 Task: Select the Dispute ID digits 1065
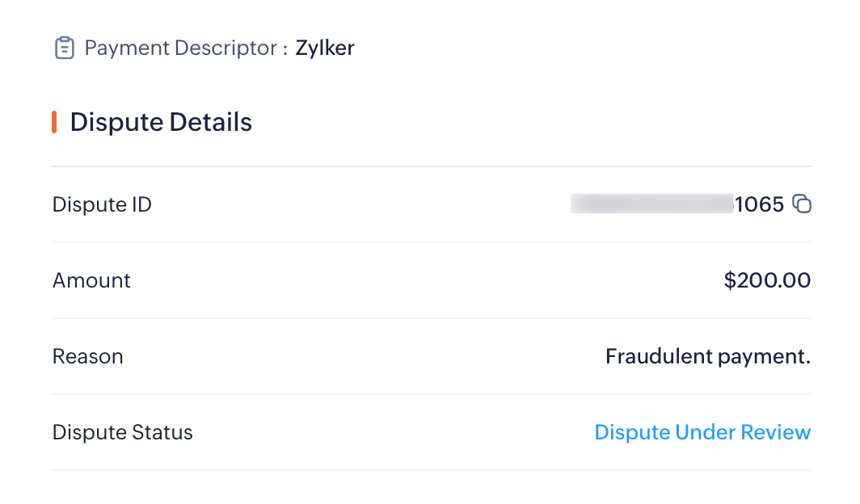(x=759, y=204)
